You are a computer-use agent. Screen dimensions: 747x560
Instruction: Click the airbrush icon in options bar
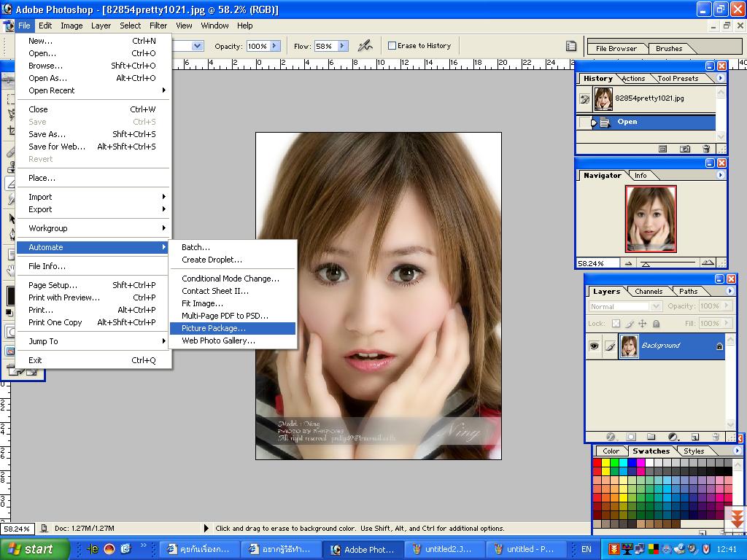click(365, 46)
